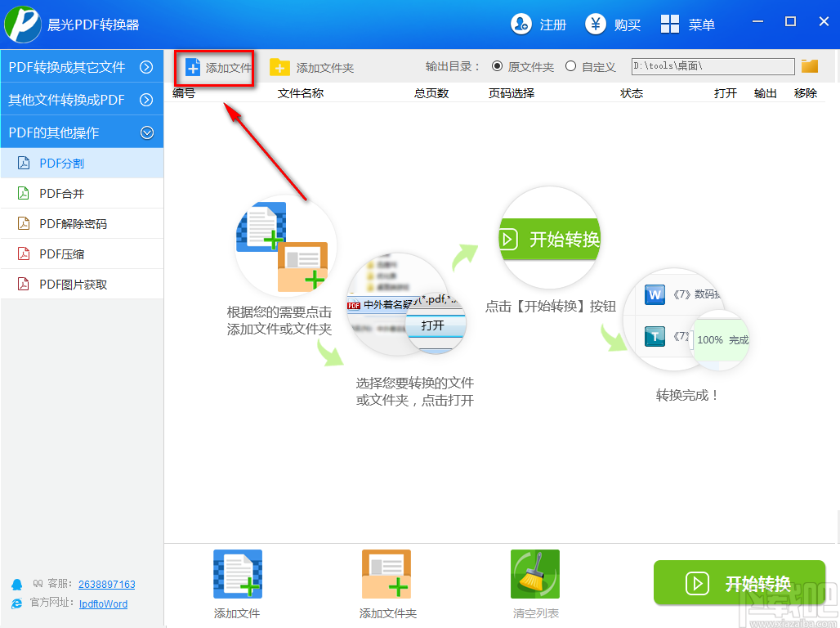Click the 编号 column header
Image resolution: width=840 pixels, height=628 pixels.
[184, 92]
